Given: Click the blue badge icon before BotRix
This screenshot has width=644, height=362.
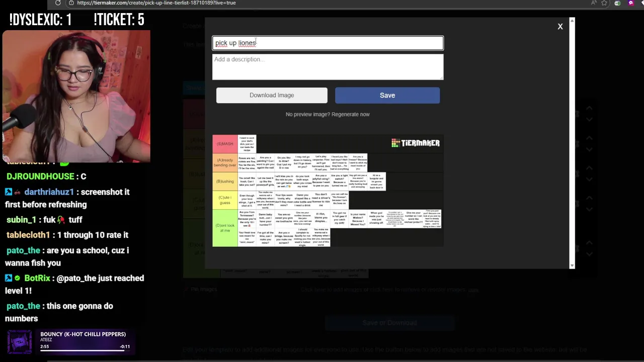Looking at the screenshot, I should (9, 278).
